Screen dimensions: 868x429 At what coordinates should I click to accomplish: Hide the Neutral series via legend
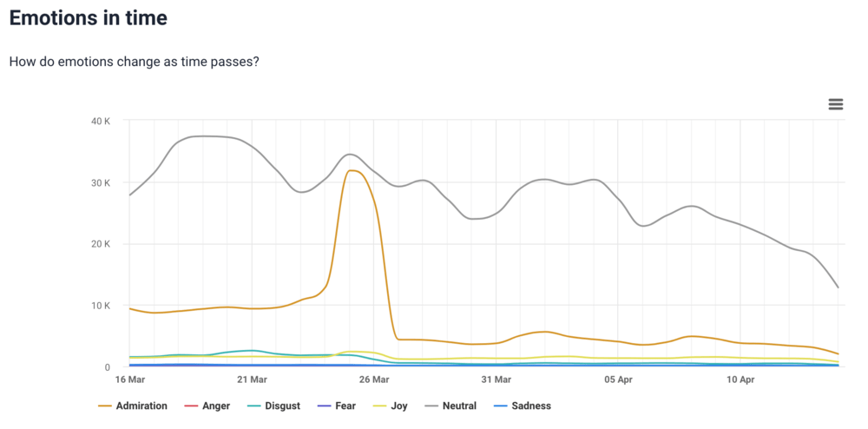(x=460, y=406)
